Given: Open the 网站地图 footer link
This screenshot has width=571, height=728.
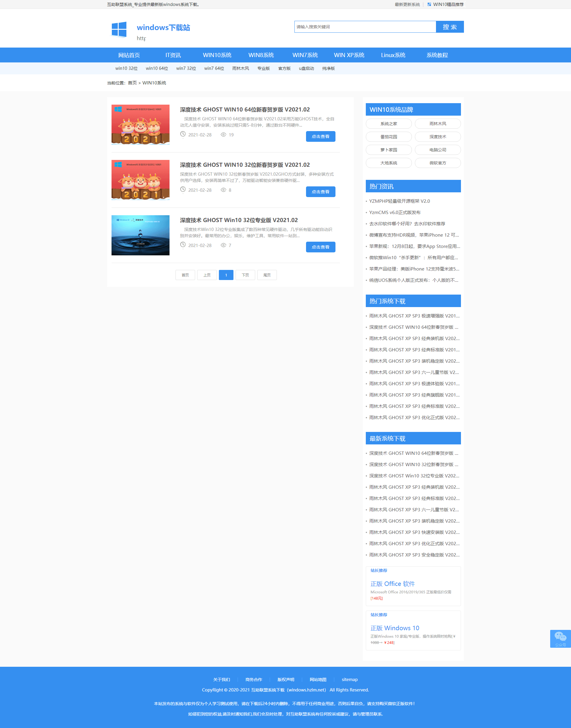Looking at the screenshot, I should click(x=318, y=680).
